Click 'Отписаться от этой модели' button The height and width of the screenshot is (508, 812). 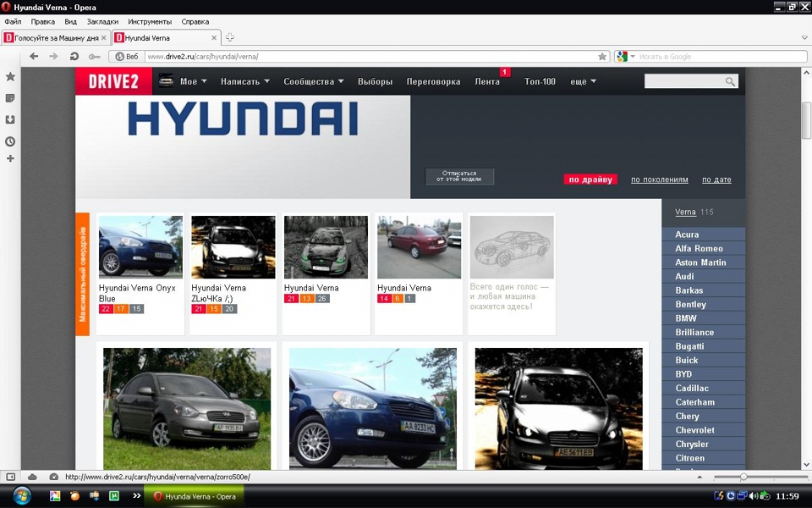pyautogui.click(x=459, y=176)
